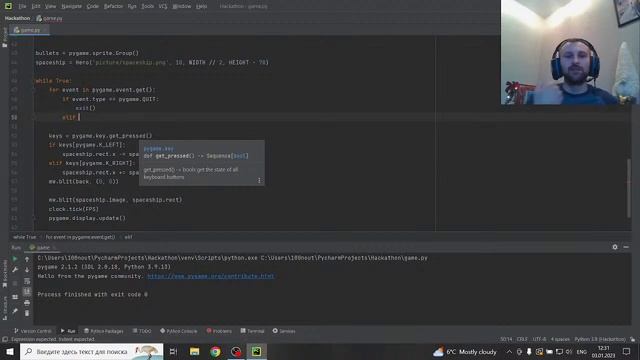Screen dimensions: 640x360
Task: Open the Navigate menu
Action: click(x=71, y=6)
